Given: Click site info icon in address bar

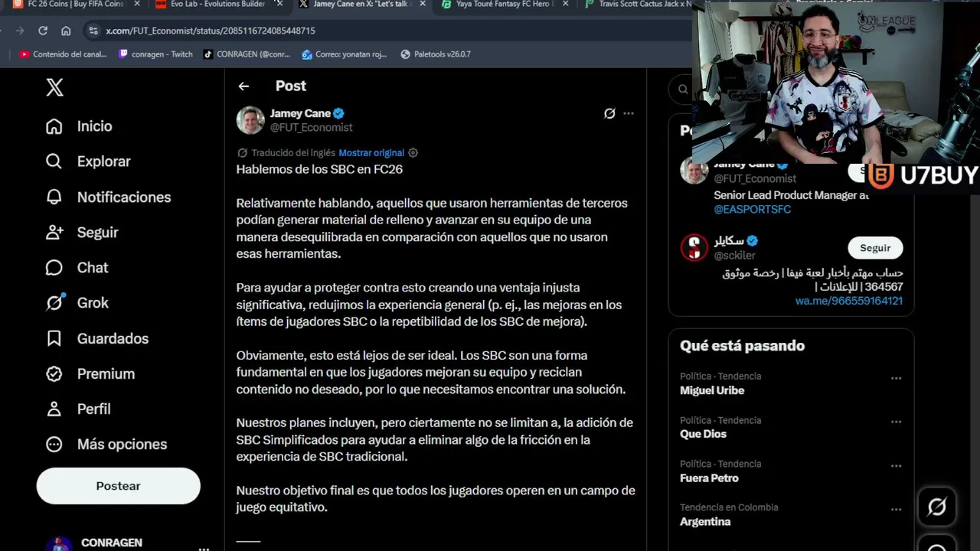Looking at the screenshot, I should tap(93, 31).
